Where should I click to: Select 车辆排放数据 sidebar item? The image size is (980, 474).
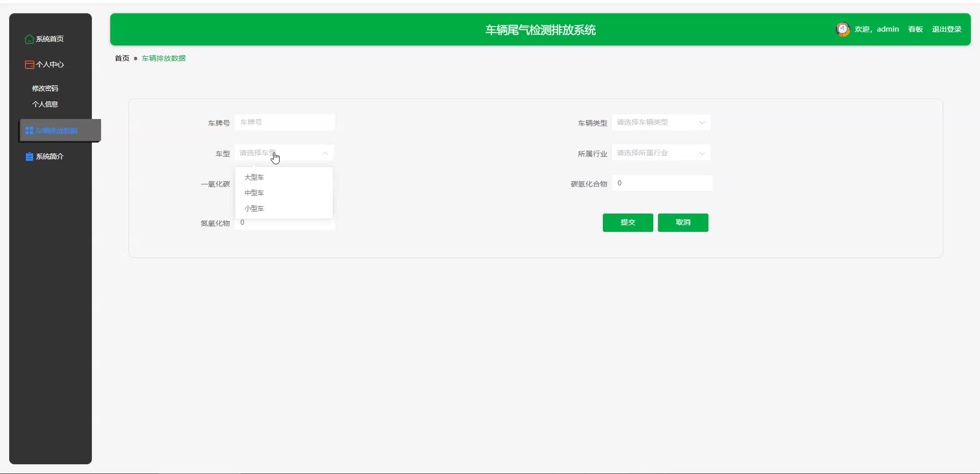tap(60, 131)
